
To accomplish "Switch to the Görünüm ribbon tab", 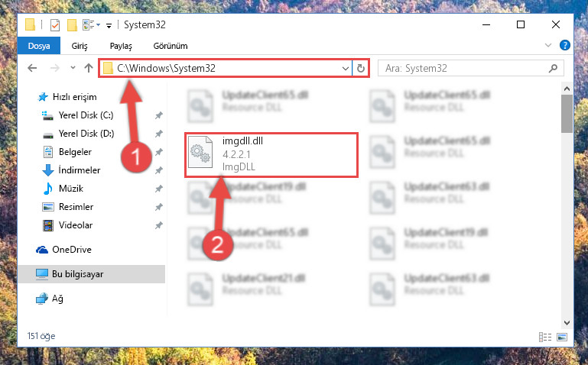I will 171,46.
